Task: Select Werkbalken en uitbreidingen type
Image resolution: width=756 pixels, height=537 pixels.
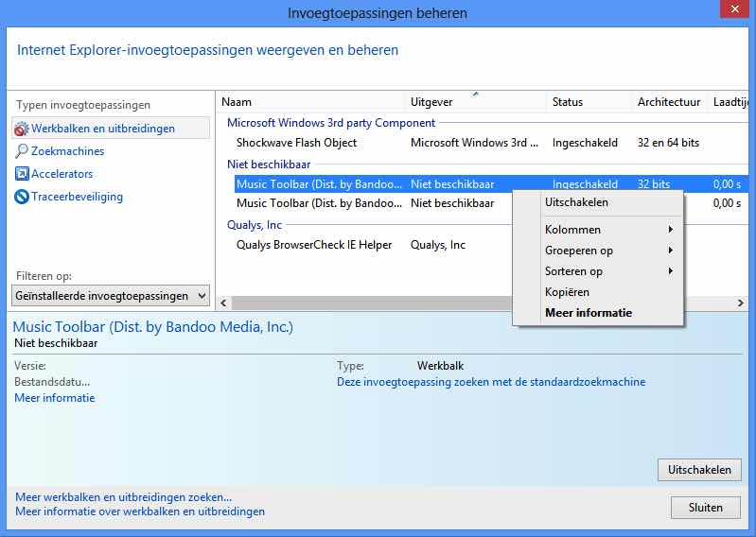Action: 111,129
